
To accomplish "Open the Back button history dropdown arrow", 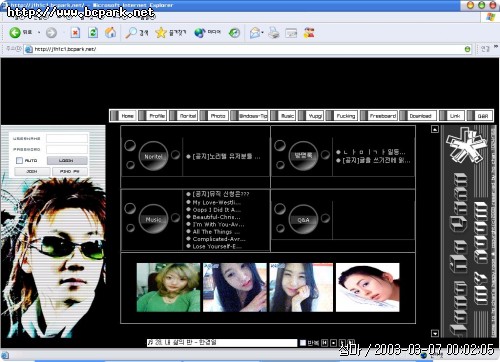I will [x=39, y=33].
